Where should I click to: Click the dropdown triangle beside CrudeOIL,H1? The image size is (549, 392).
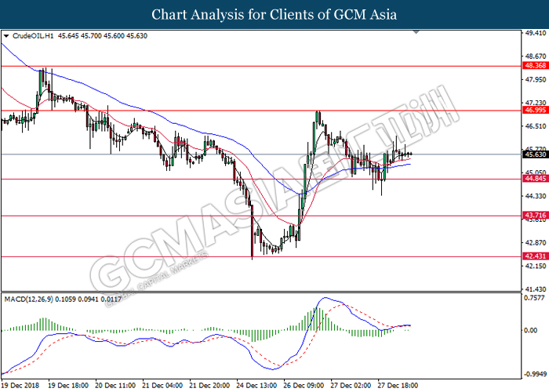coord(7,36)
